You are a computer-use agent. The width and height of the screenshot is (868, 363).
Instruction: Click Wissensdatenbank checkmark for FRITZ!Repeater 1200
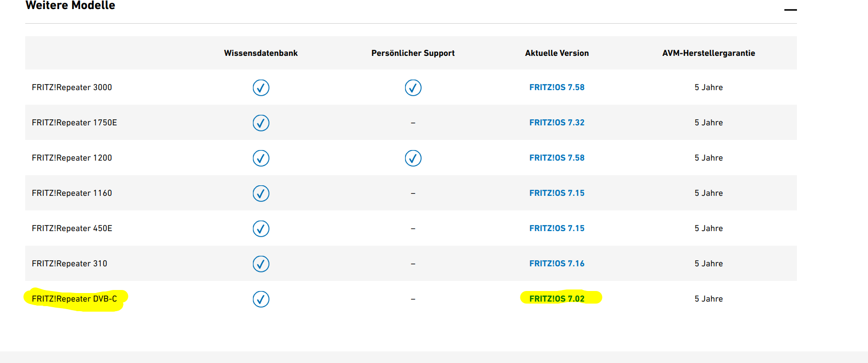[261, 158]
